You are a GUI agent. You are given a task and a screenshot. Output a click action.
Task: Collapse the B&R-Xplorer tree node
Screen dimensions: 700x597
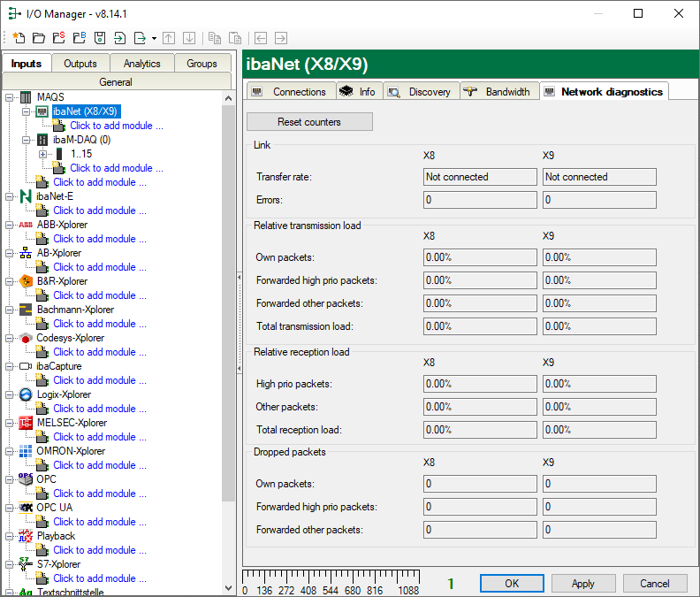[x=9, y=281]
